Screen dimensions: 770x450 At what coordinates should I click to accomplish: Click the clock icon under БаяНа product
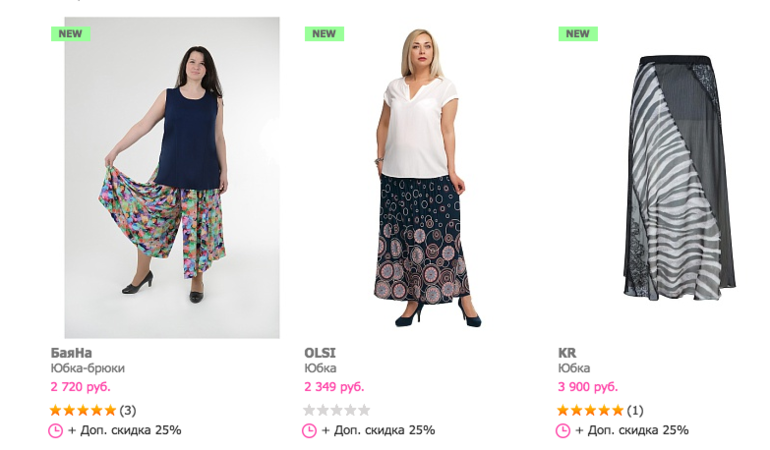pyautogui.click(x=56, y=430)
